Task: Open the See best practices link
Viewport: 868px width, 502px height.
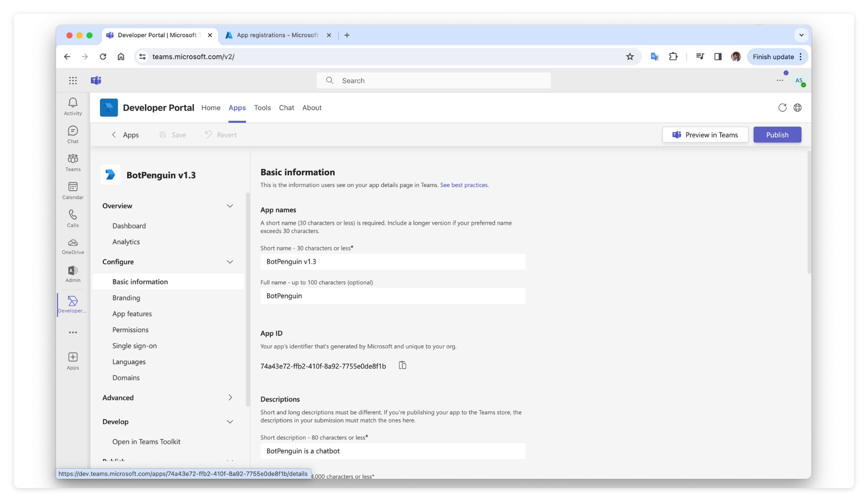Action: 464,185
